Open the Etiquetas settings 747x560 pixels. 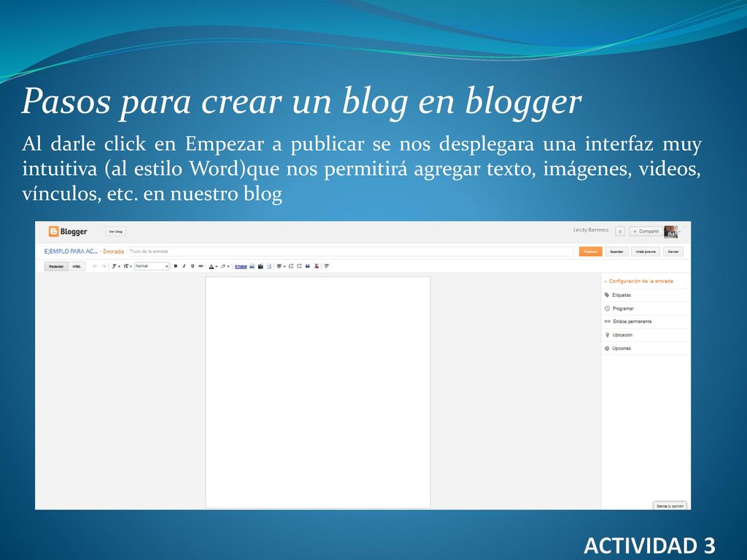click(x=646, y=295)
